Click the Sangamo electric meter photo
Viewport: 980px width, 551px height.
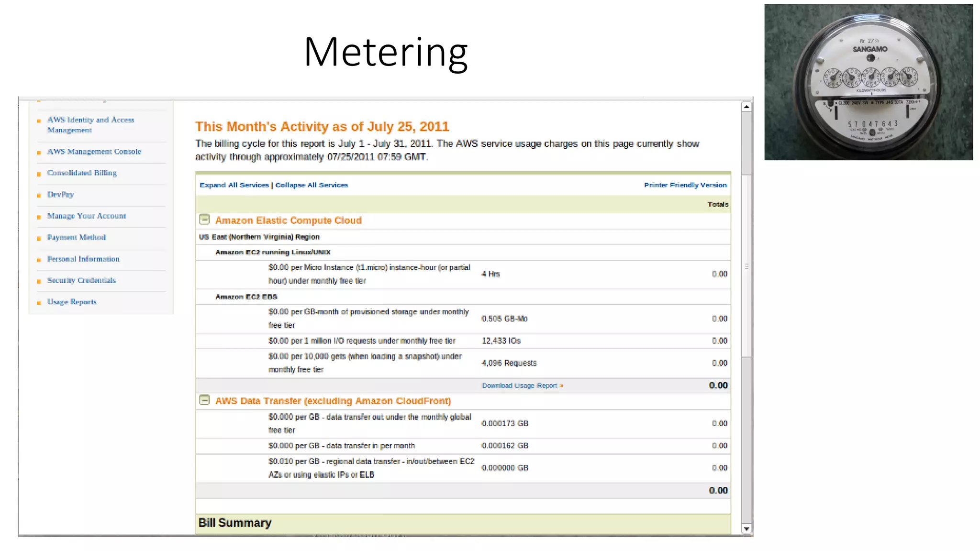click(x=869, y=82)
